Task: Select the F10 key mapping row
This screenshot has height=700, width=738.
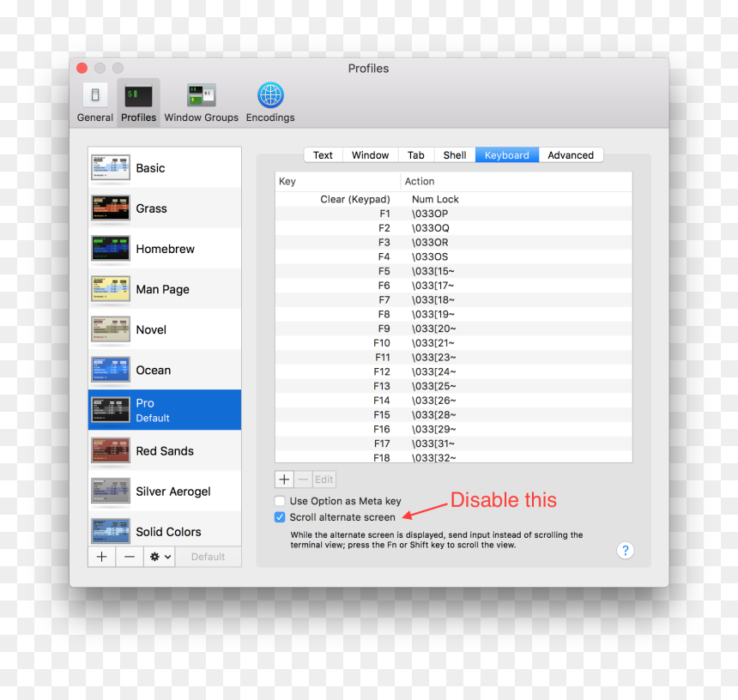Action: click(x=454, y=343)
